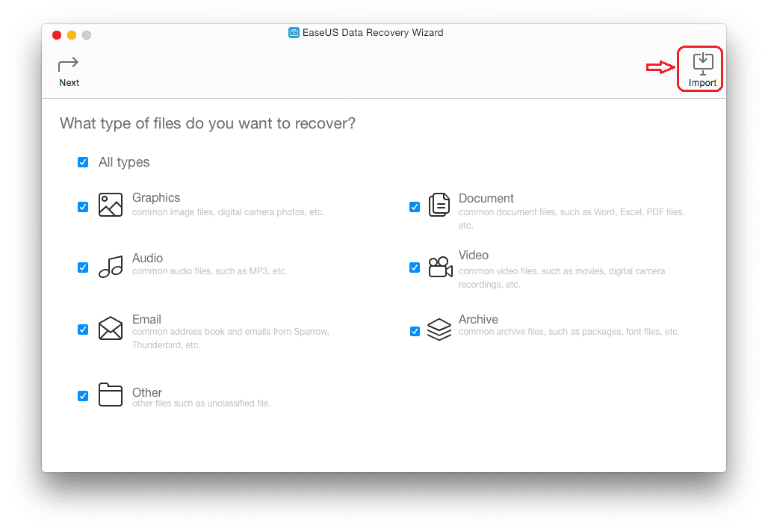The image size is (768, 532).
Task: Click the EaseUS app icon in title bar
Action: click(294, 33)
